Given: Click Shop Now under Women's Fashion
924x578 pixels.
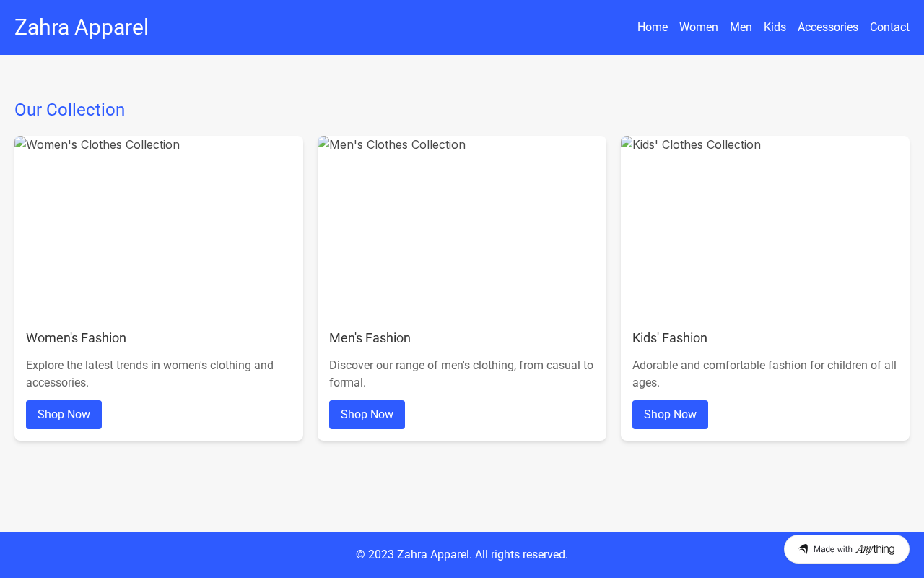Looking at the screenshot, I should (64, 415).
